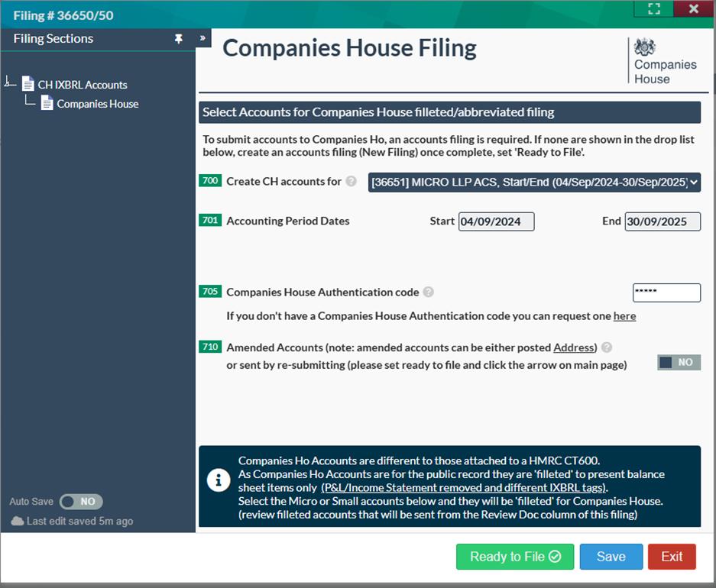Image resolution: width=716 pixels, height=588 pixels.
Task: Click the Ready to File button
Action: point(514,557)
